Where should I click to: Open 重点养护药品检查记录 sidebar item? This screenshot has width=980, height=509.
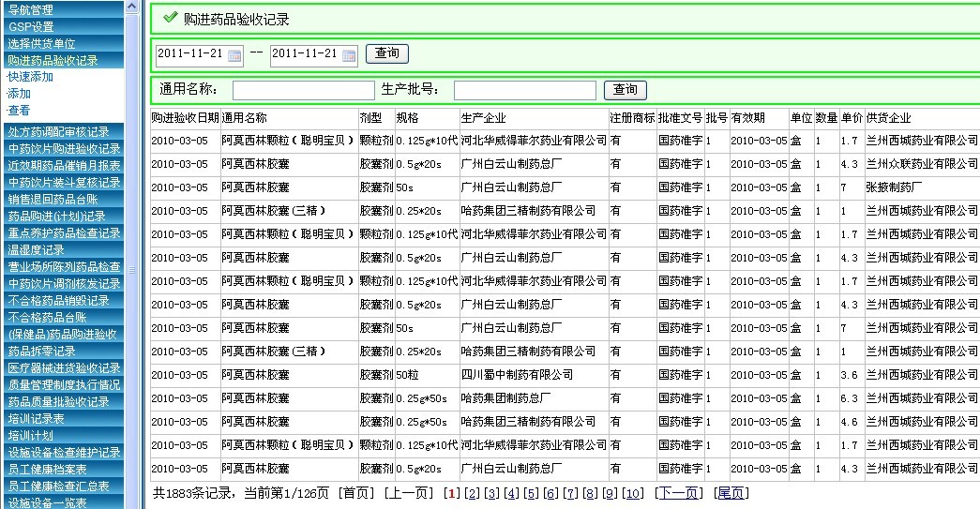[x=62, y=233]
